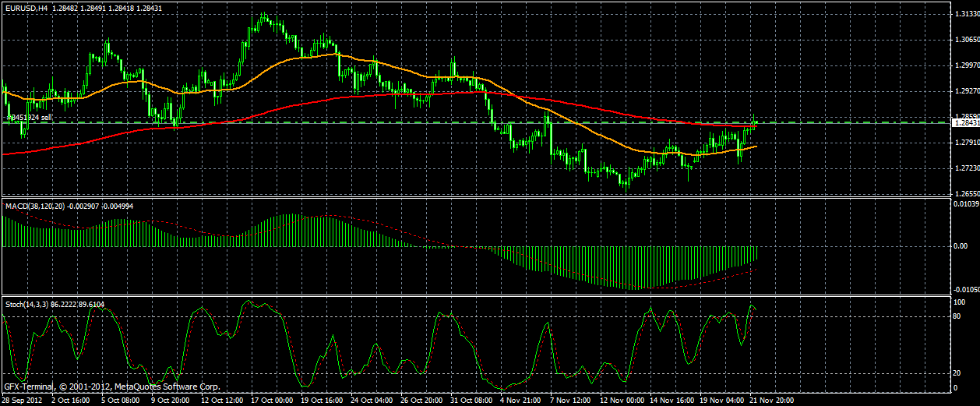Click price axis label 1.26550
The width and height of the screenshot is (980, 406).
pyautogui.click(x=968, y=194)
